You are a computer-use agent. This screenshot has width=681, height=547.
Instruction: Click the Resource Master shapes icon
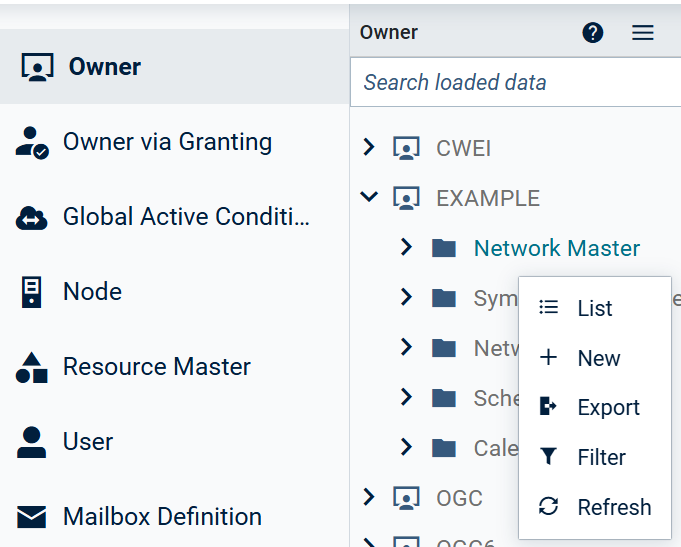[31, 368]
